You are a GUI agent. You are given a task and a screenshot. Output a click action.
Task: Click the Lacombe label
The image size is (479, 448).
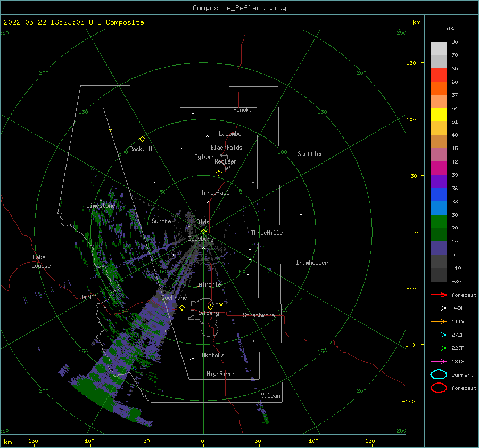[x=230, y=134]
